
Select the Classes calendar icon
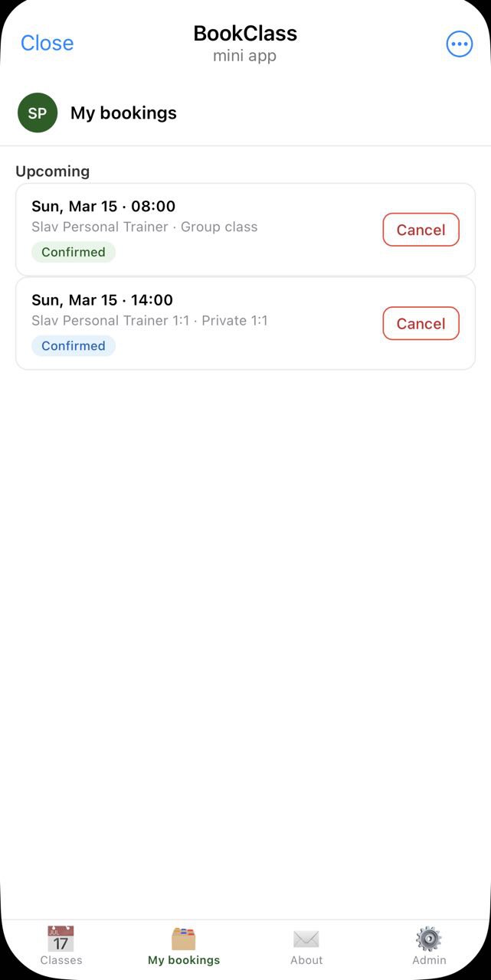pyautogui.click(x=61, y=938)
